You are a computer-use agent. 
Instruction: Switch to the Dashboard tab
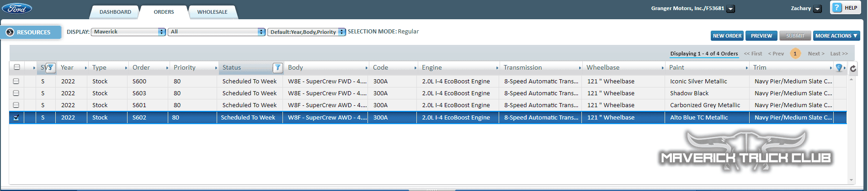click(115, 12)
